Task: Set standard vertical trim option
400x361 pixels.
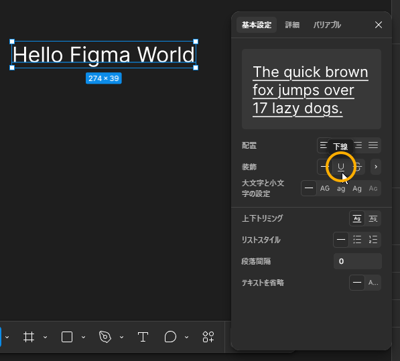Action: pyautogui.click(x=357, y=219)
